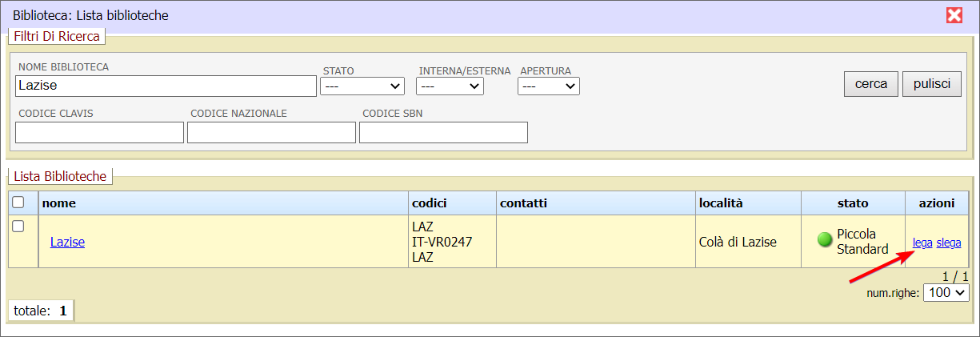
Task: Click the Codice Clavis input field
Action: 99,132
